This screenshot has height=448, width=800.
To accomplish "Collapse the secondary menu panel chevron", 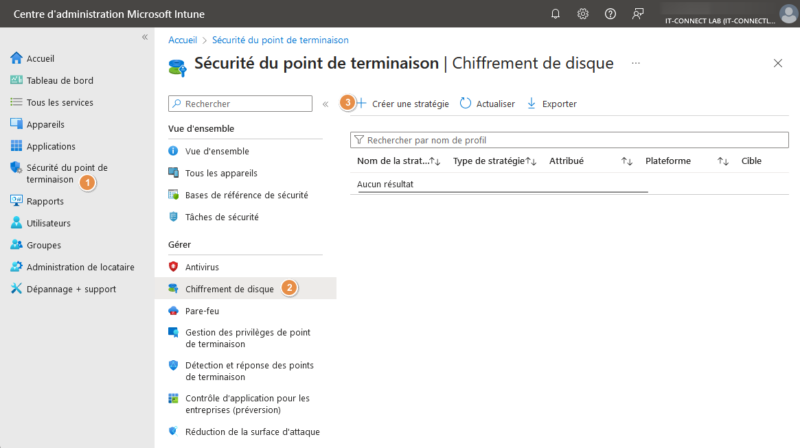I will coord(326,104).
